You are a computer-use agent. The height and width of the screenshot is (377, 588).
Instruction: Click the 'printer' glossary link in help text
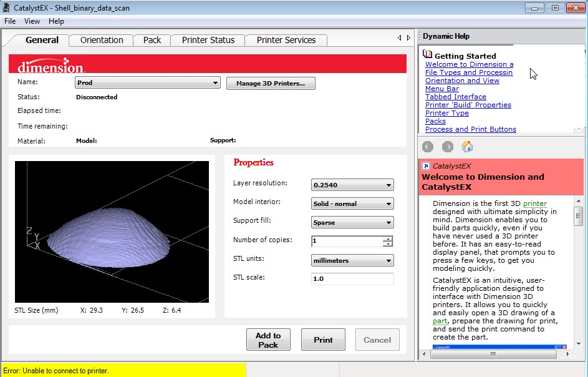[535, 203]
